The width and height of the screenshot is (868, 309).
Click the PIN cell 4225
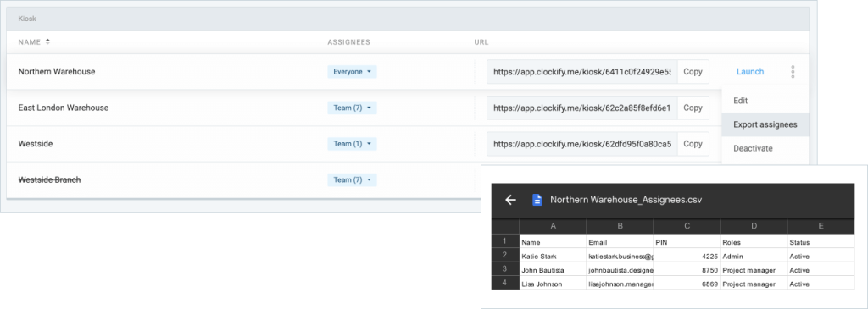click(x=687, y=256)
